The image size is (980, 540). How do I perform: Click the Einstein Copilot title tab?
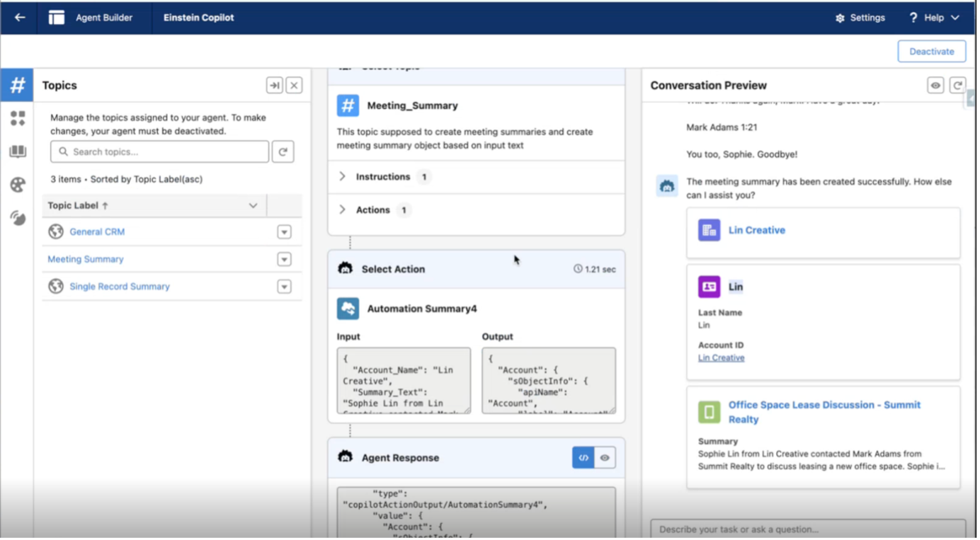[200, 18]
